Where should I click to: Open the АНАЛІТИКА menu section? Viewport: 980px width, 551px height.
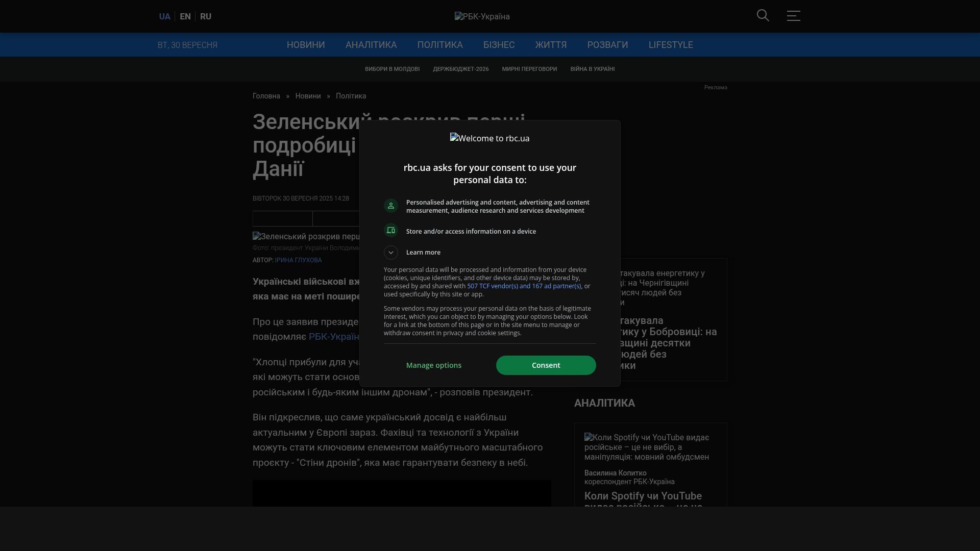coord(371,45)
